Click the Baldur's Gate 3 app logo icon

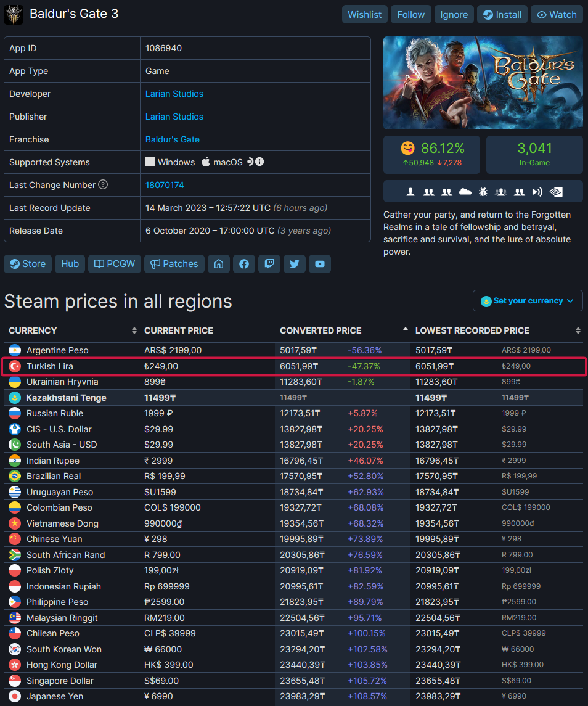pyautogui.click(x=14, y=14)
